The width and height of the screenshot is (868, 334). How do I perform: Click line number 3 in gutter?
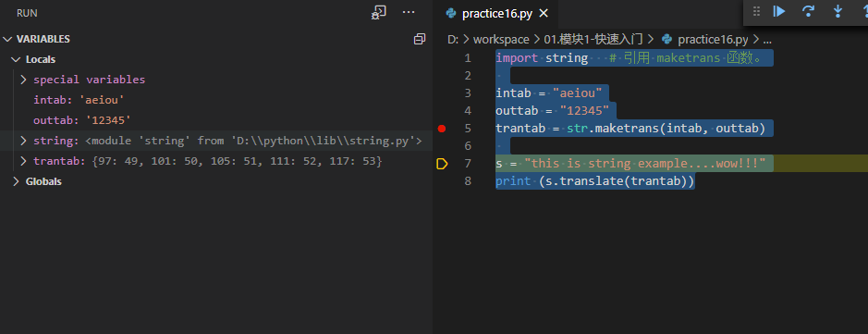coord(468,93)
